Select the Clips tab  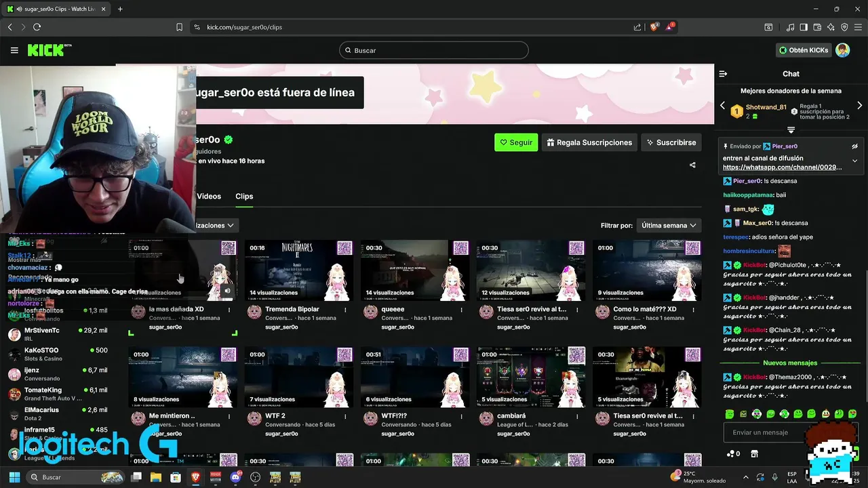coord(244,196)
